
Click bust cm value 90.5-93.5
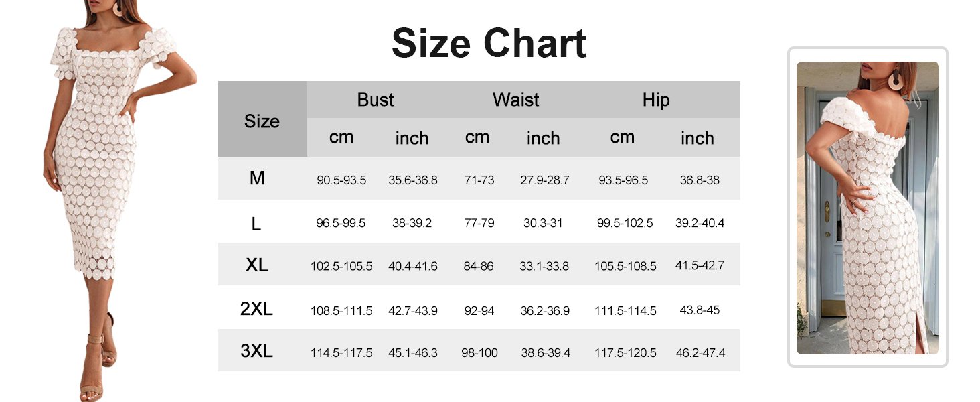tap(341, 180)
